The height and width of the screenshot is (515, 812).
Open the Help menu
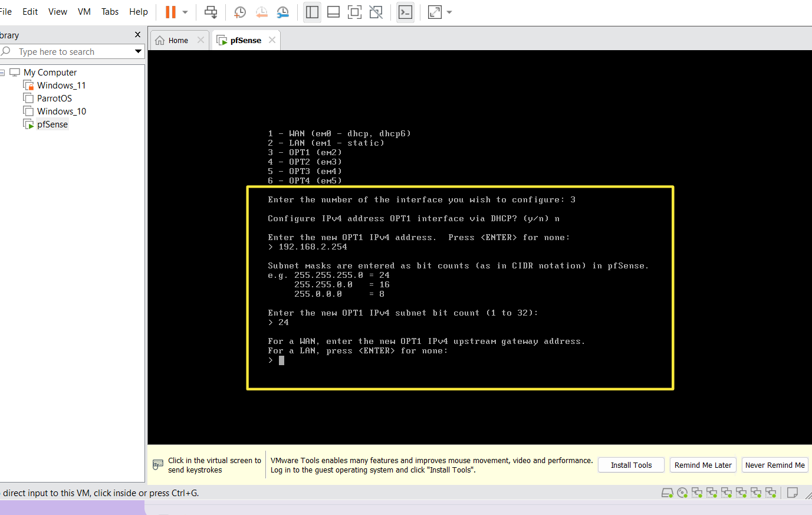pyautogui.click(x=139, y=11)
